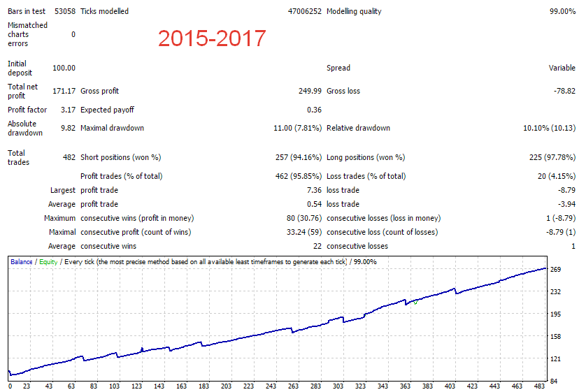Screen dimensions: 586x392
Task: Select Average consecutive wins value 22
Action: click(x=317, y=247)
